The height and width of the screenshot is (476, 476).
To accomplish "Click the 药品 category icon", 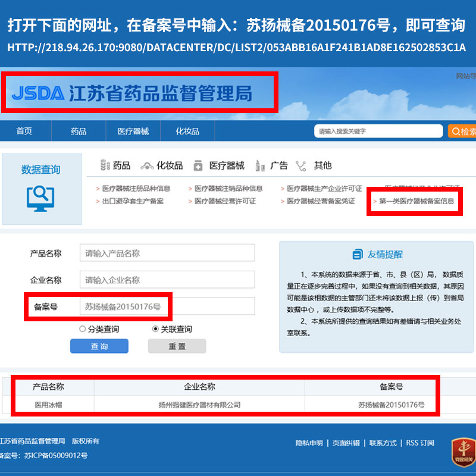I will click(x=105, y=165).
